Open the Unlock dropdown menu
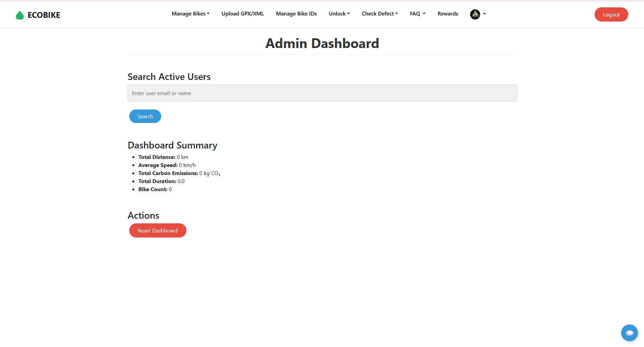Screen dimensions: 644x347 coord(339,14)
